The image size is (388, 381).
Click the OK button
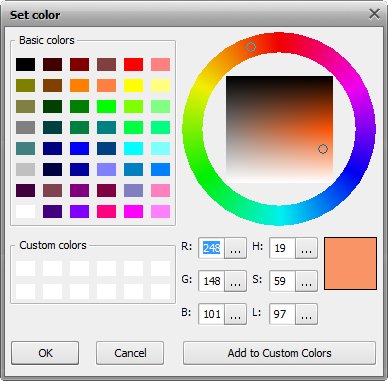[x=45, y=353]
